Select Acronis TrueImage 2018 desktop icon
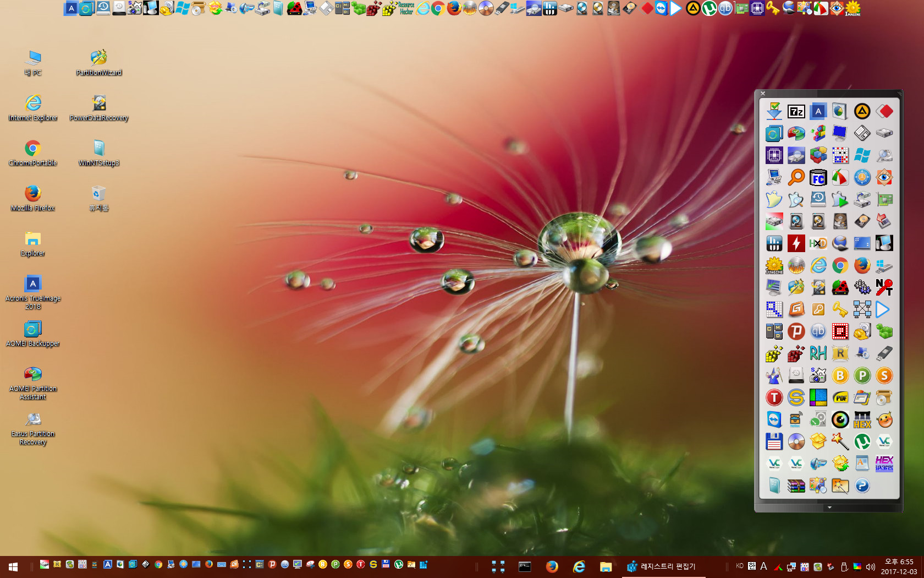The height and width of the screenshot is (578, 924). click(x=33, y=292)
